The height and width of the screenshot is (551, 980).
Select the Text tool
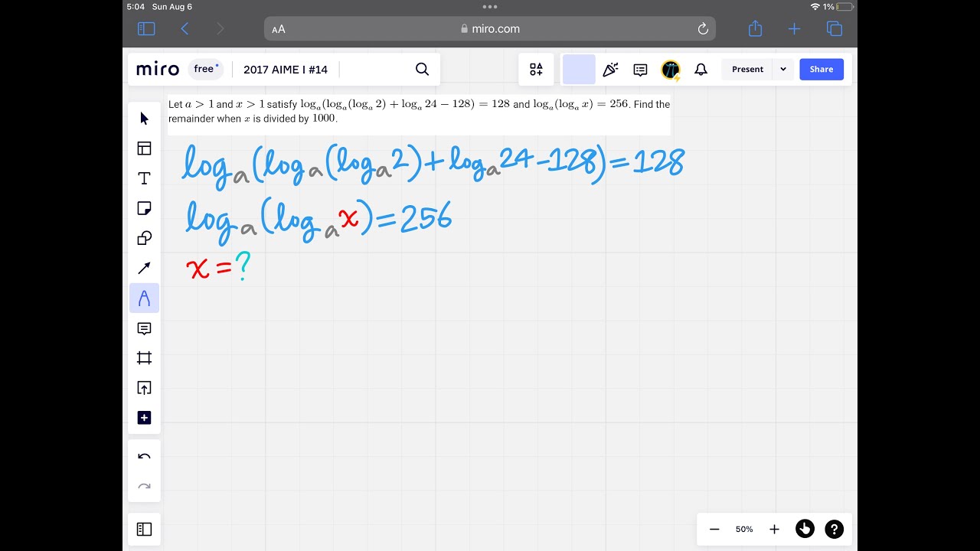pyautogui.click(x=144, y=178)
